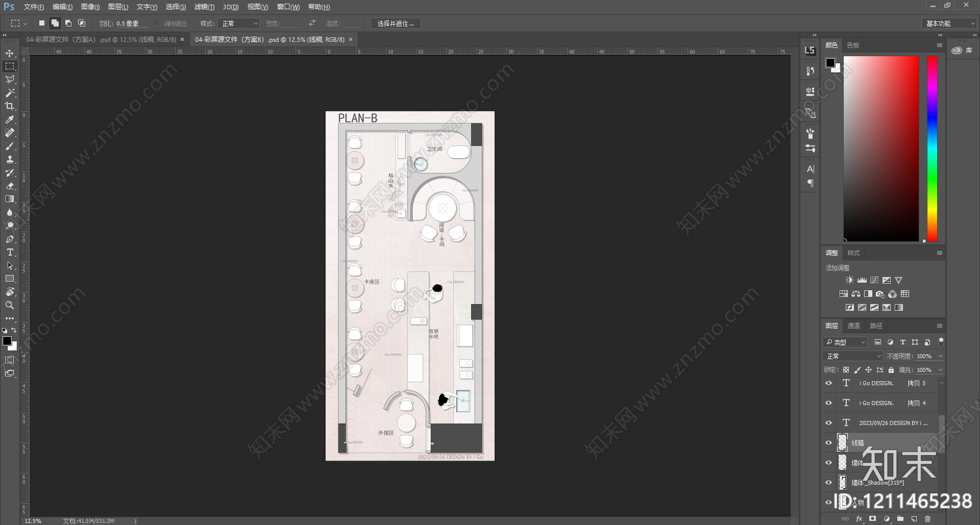Create a new layer group folder
This screenshot has width=980, height=525.
tap(900, 519)
